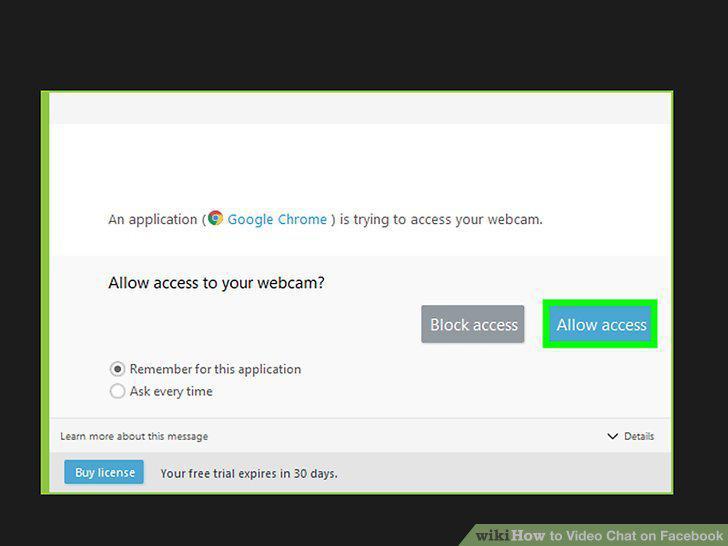Click the Details label text
The height and width of the screenshot is (546, 728).
click(639, 436)
